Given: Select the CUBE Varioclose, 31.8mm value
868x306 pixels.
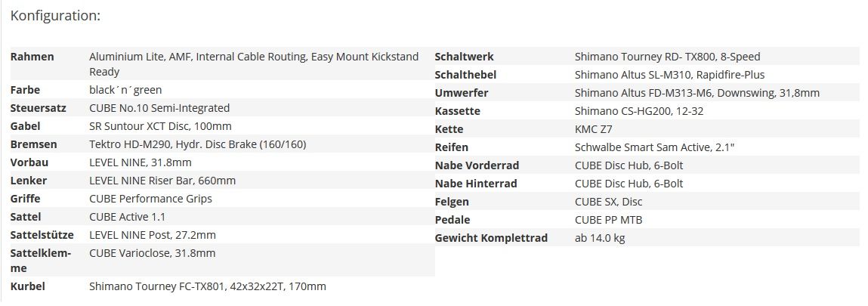Looking at the screenshot, I should 152,253.
